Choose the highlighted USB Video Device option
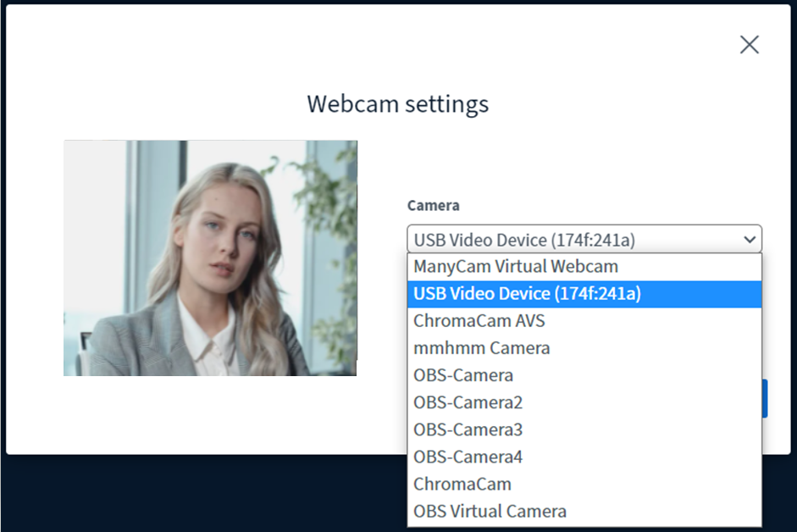This screenshot has height=532, width=797. (527, 294)
